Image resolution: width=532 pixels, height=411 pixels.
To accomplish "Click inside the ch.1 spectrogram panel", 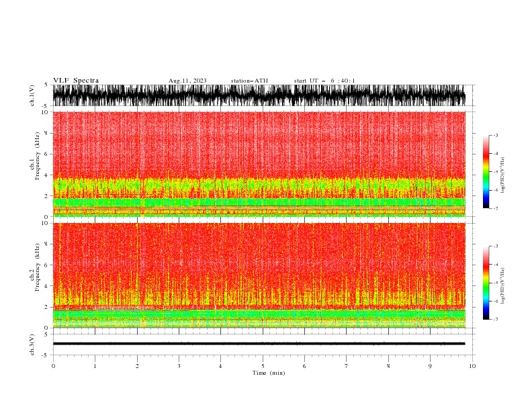I will (x=259, y=164).
